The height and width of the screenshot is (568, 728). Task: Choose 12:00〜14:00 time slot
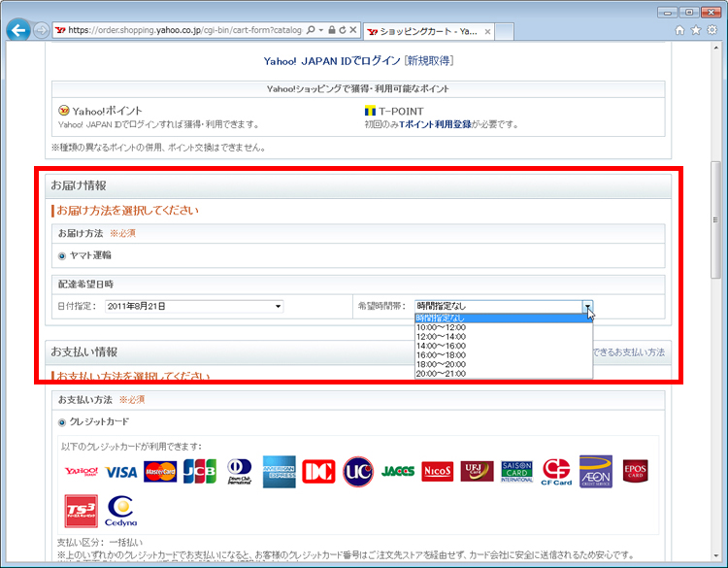tap(503, 337)
